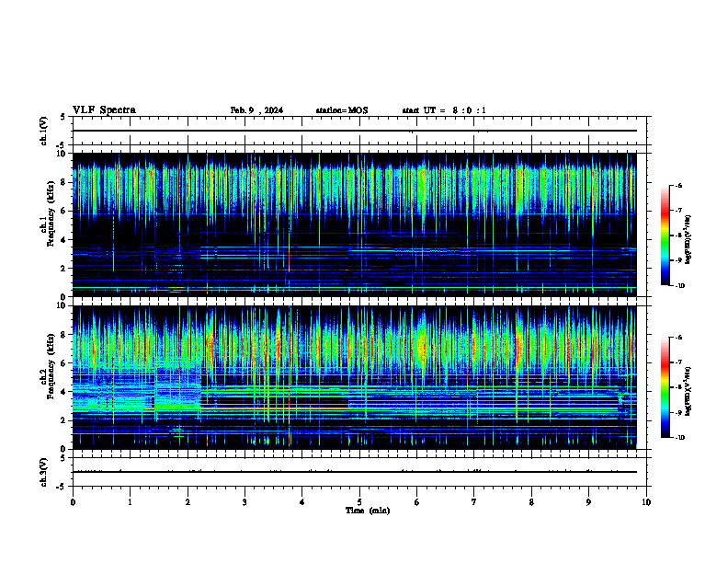Select the ch.2 frequency tick "8"
The height and width of the screenshot is (563, 728).
(x=64, y=335)
